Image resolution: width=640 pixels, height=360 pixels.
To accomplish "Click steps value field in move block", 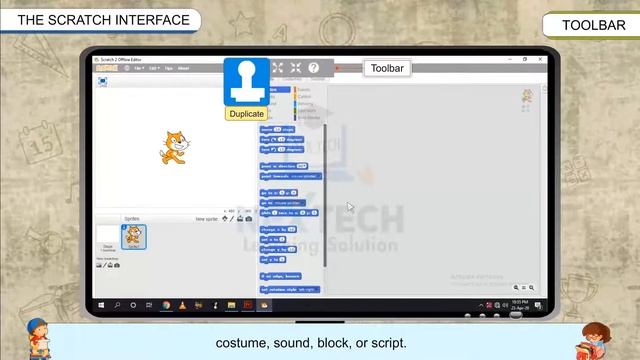I will coord(278,129).
